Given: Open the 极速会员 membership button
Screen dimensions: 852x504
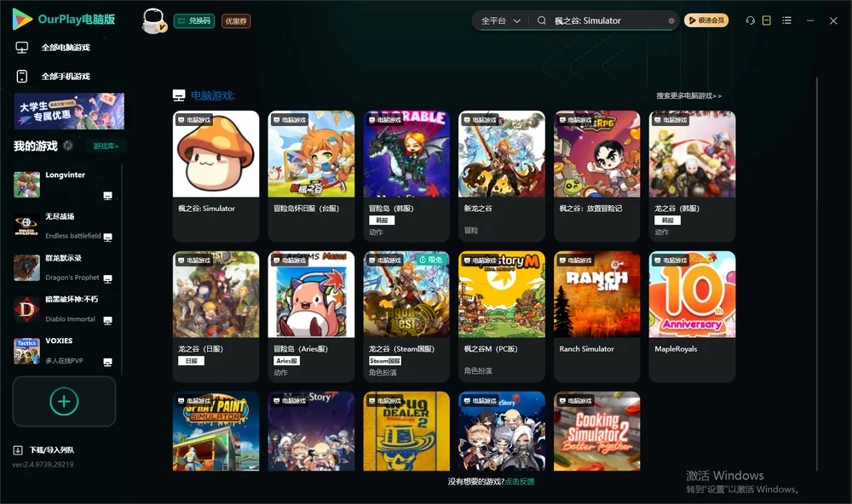Looking at the screenshot, I should [x=706, y=20].
